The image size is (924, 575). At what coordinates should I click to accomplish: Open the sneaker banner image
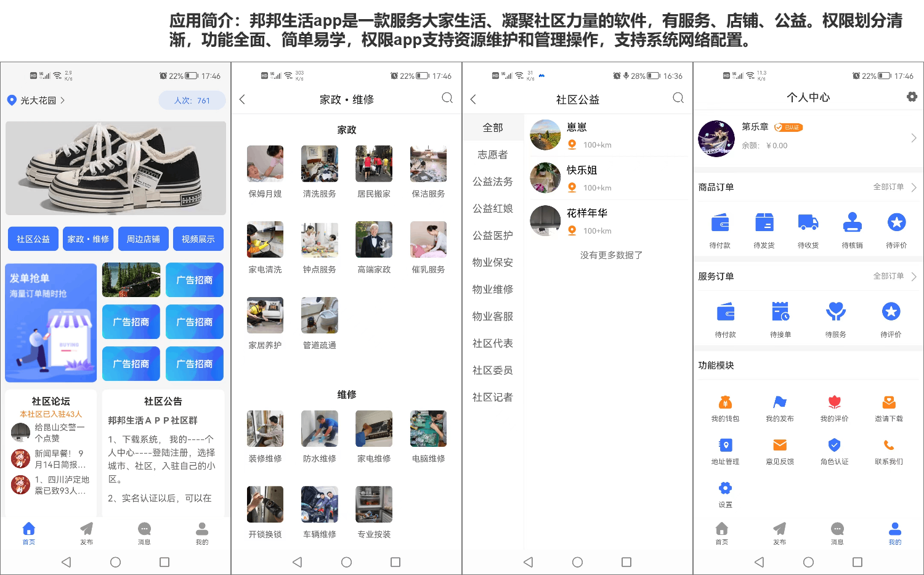point(116,168)
